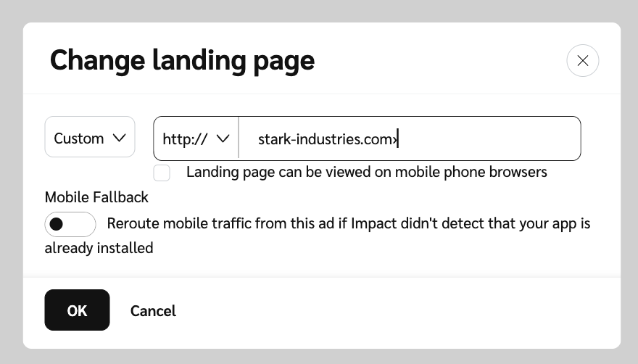
Task: Click the 'Custom' text in the selector
Action: (x=78, y=138)
